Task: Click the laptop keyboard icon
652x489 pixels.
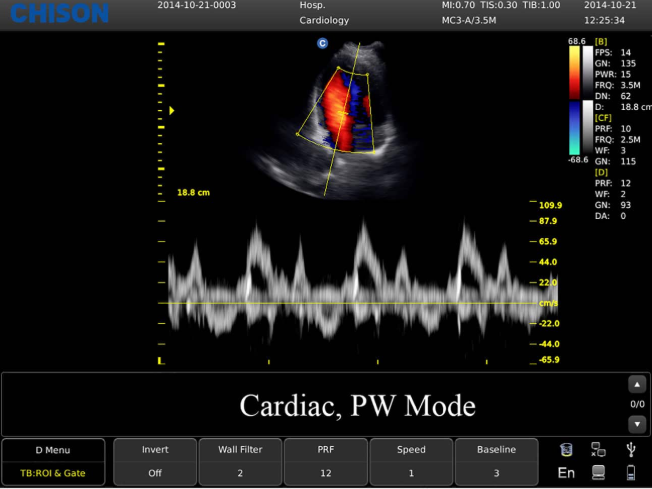Action: click(x=598, y=473)
